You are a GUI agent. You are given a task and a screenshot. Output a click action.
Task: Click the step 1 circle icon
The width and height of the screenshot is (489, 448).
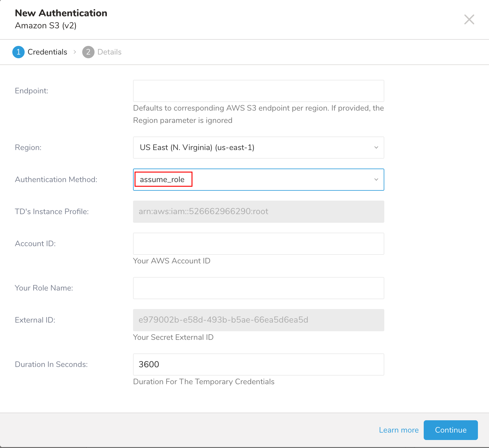[18, 52]
